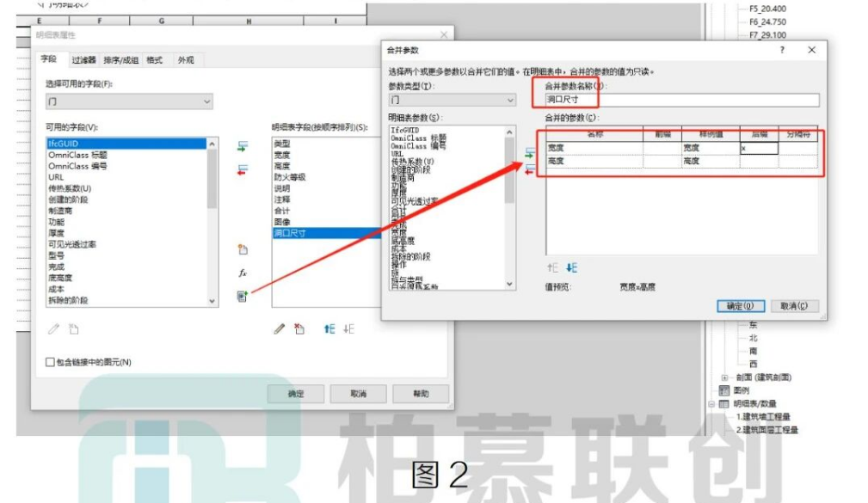This screenshot has width=868, height=503.
Task: Click the remove parameter icon in Schedule Properties
Action: pyautogui.click(x=243, y=169)
